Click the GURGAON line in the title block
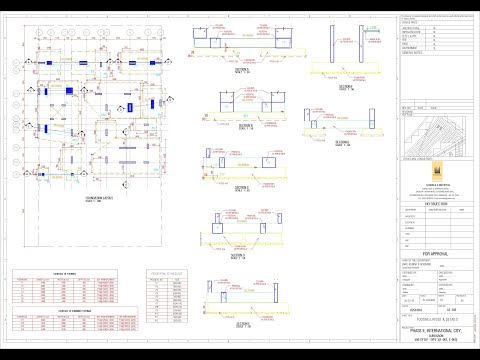This screenshot has width=480, height=360. pyautogui.click(x=435, y=336)
